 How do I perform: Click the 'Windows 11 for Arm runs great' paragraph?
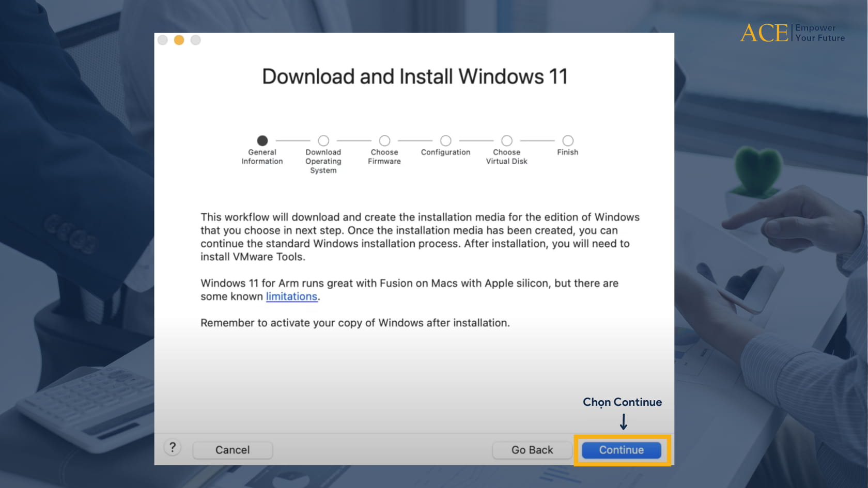point(409,290)
